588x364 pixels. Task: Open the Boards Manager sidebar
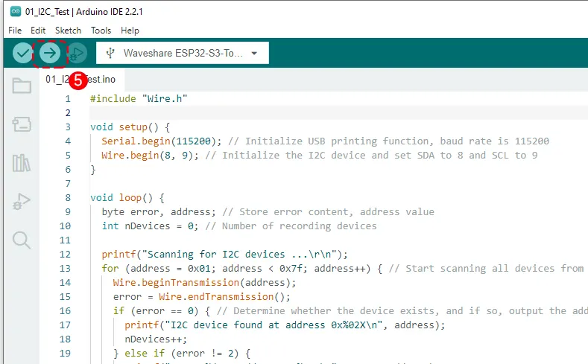22,124
